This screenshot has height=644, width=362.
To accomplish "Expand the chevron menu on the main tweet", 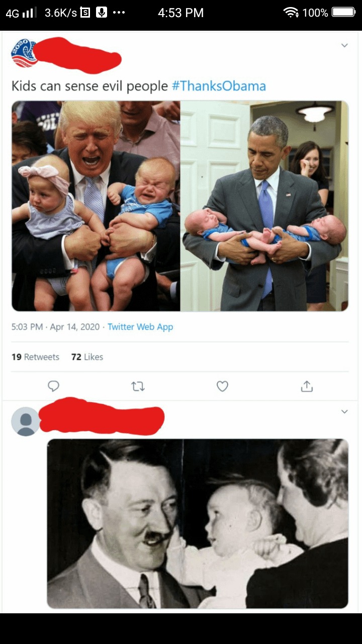I will pyautogui.click(x=344, y=45).
